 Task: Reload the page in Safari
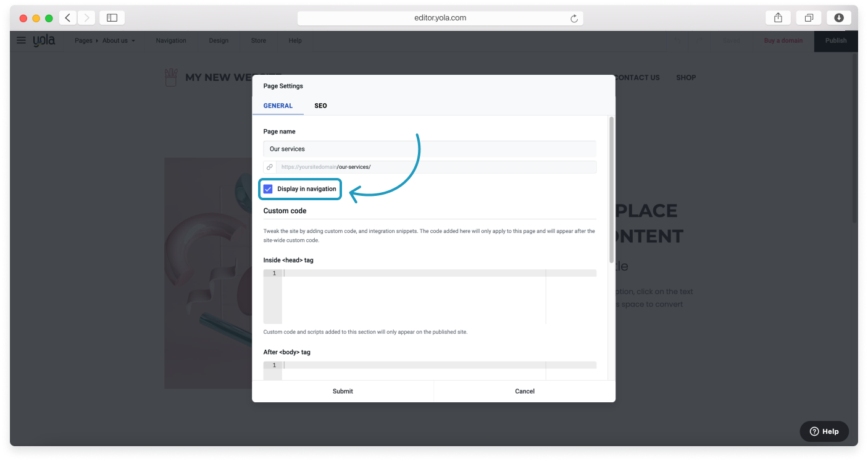574,19
